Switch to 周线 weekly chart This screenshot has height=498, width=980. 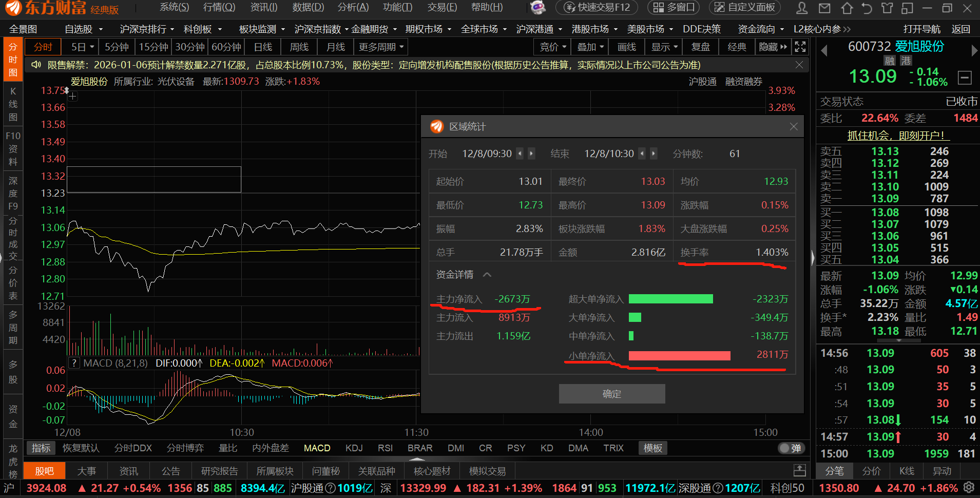[x=299, y=47]
